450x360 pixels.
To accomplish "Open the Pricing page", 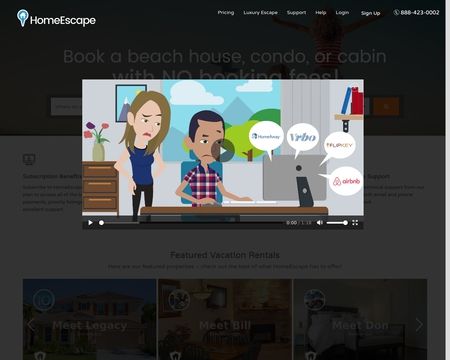I will coord(226,13).
